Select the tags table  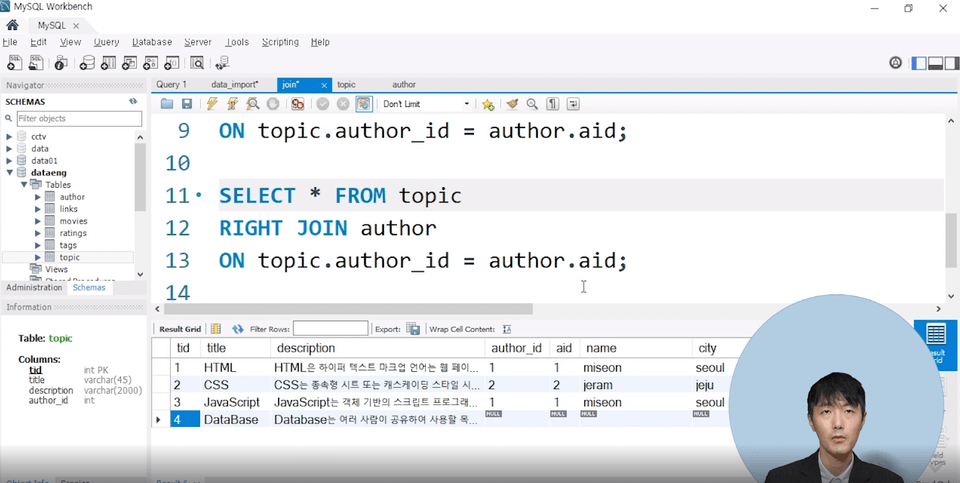tap(68, 245)
